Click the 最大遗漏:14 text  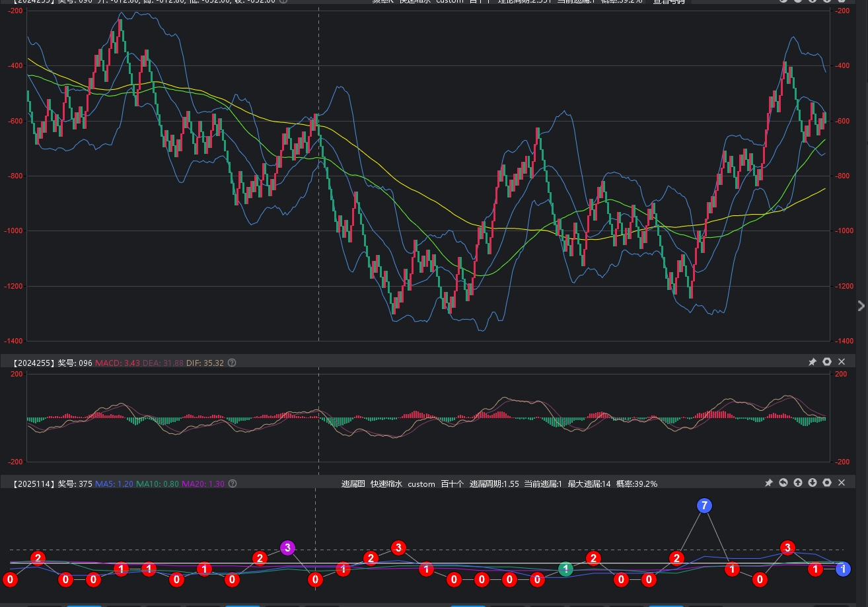tap(589, 484)
